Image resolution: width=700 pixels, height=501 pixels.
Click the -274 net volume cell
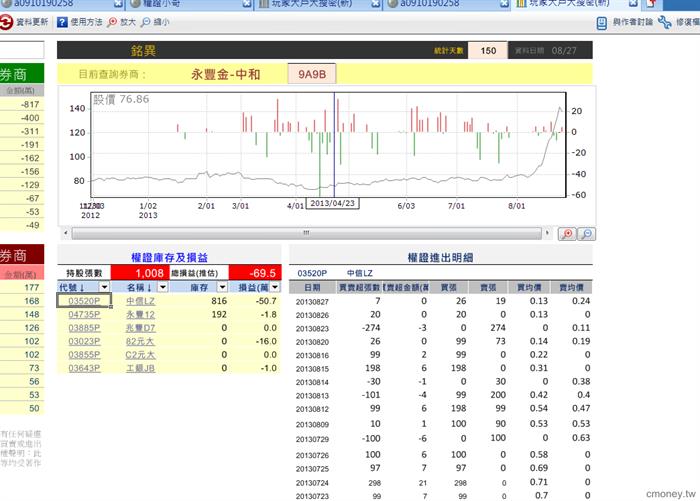click(x=371, y=328)
